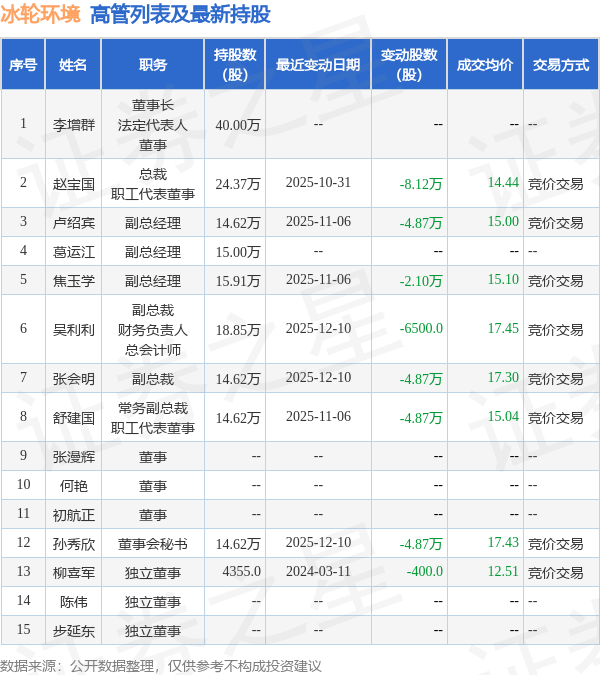
Task: Click the holding value 15.91万
Action: pos(238,281)
